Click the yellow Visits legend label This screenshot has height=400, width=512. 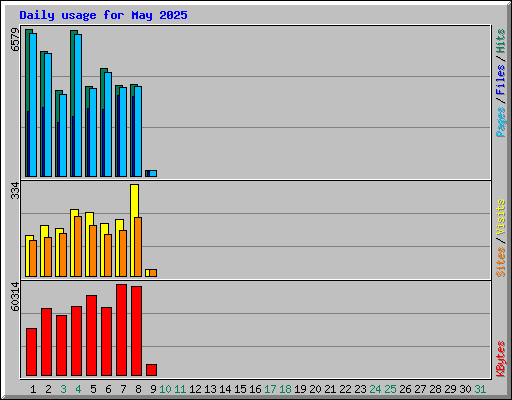click(500, 217)
